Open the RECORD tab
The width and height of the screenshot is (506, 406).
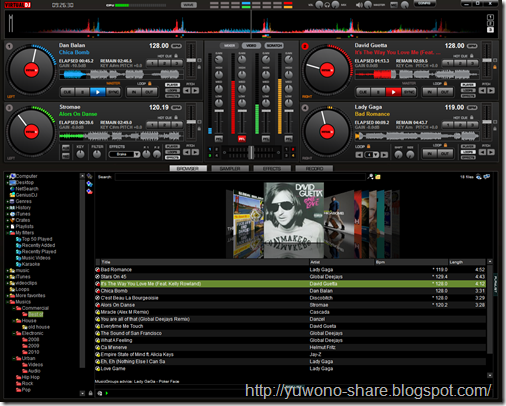coord(314,169)
